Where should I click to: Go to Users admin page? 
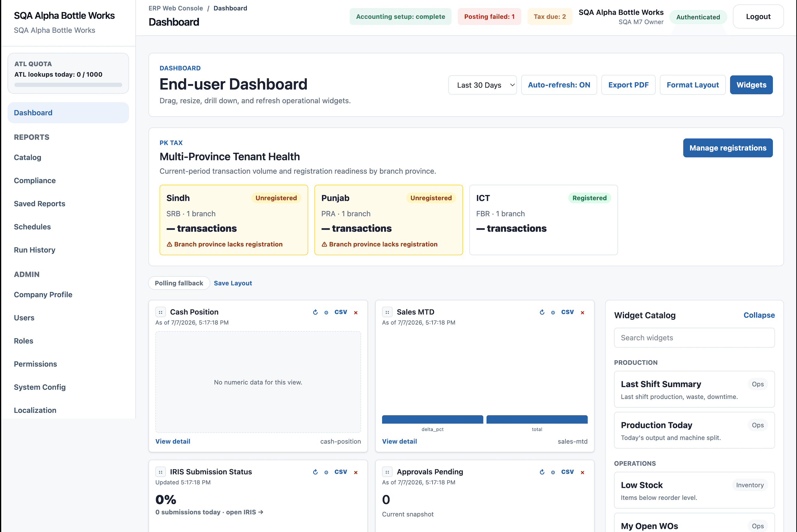coord(24,318)
